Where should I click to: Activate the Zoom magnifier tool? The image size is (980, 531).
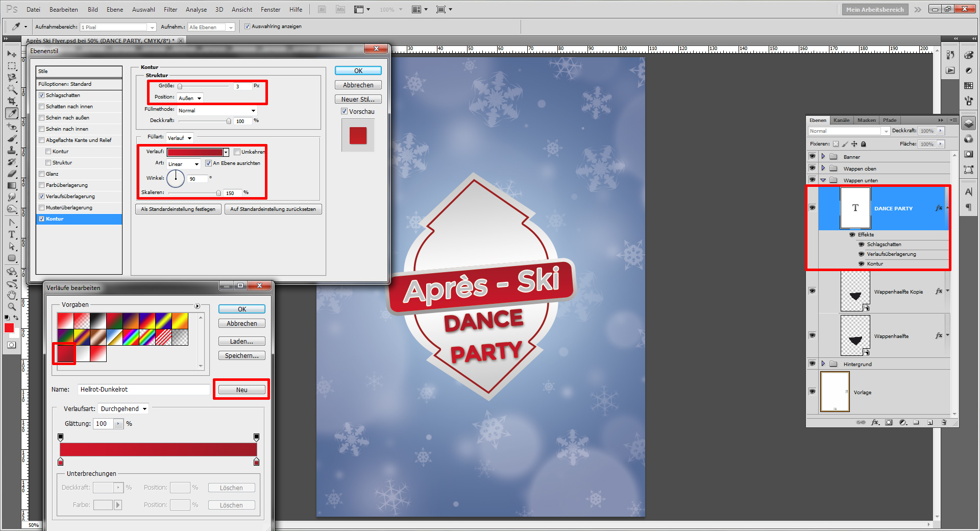(12, 307)
